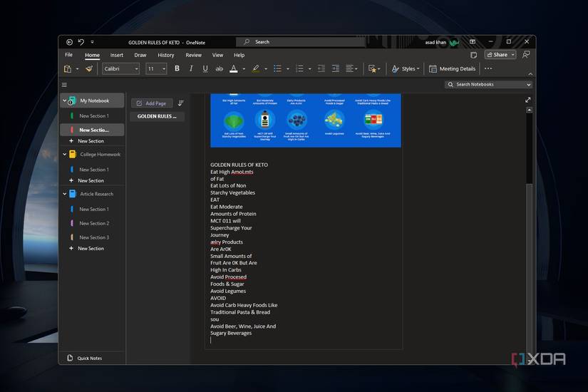Viewport: 588px width, 392px height.
Task: Select the Format Painter brush icon
Action: tap(89, 68)
